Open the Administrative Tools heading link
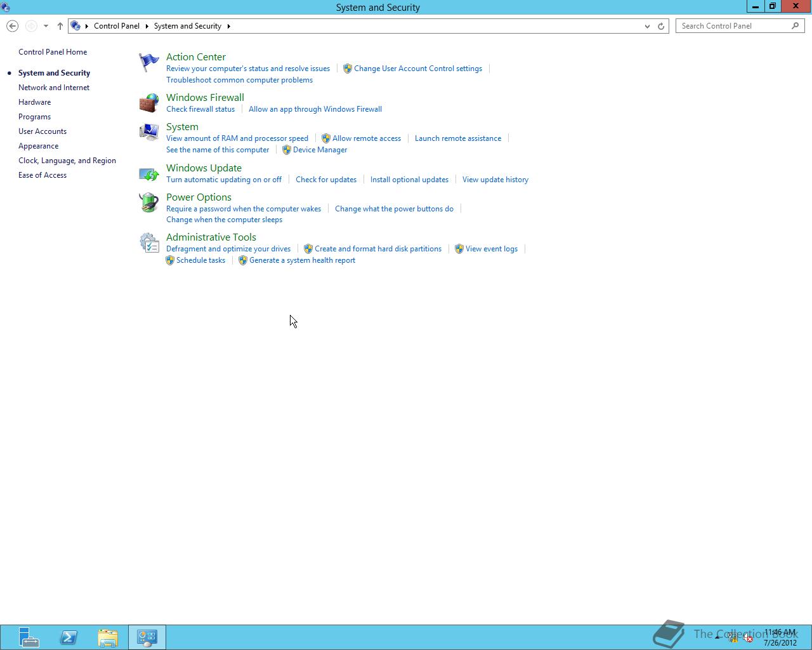812x650 pixels. 211,237
